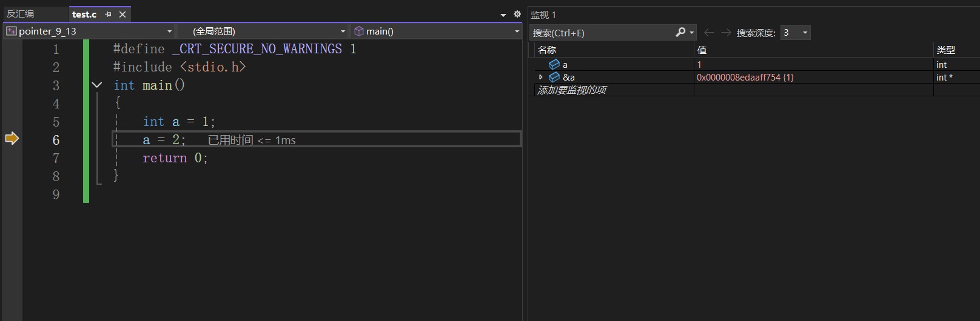Click line number 5 in the gutter
Viewport: 980px width, 321px height.
(x=56, y=122)
